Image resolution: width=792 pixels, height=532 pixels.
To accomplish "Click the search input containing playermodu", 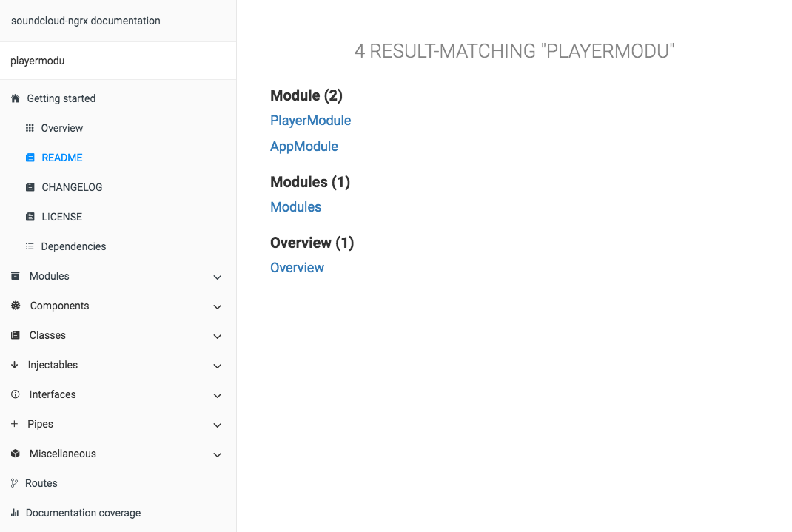I will tap(118, 60).
